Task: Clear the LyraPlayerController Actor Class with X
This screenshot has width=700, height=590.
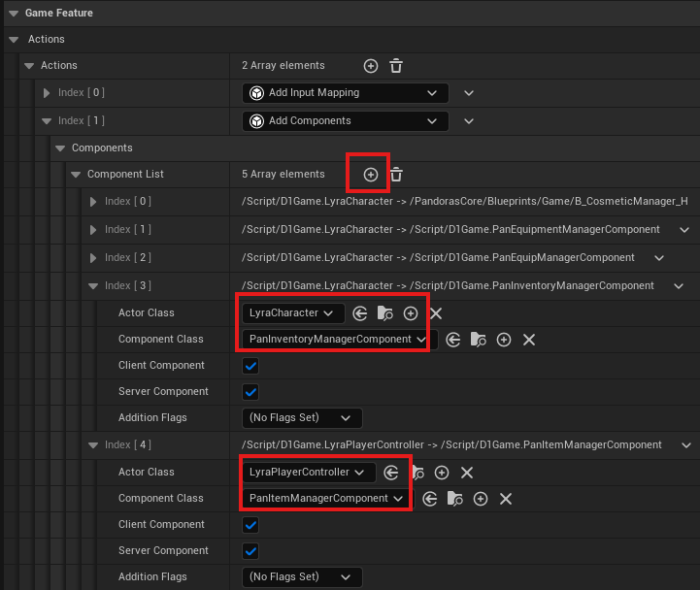Action: [467, 473]
